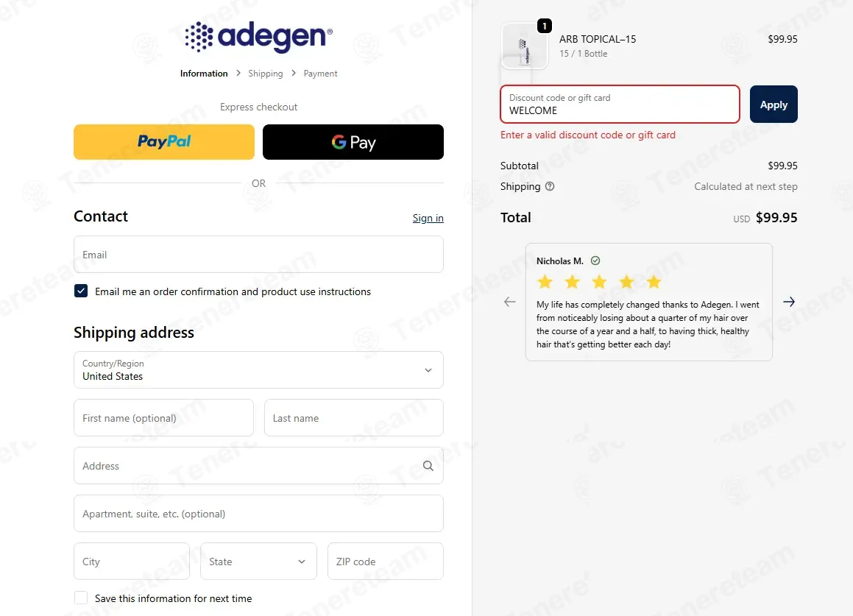The height and width of the screenshot is (616, 853).
Task: Open the Sign in link
Action: coord(428,218)
